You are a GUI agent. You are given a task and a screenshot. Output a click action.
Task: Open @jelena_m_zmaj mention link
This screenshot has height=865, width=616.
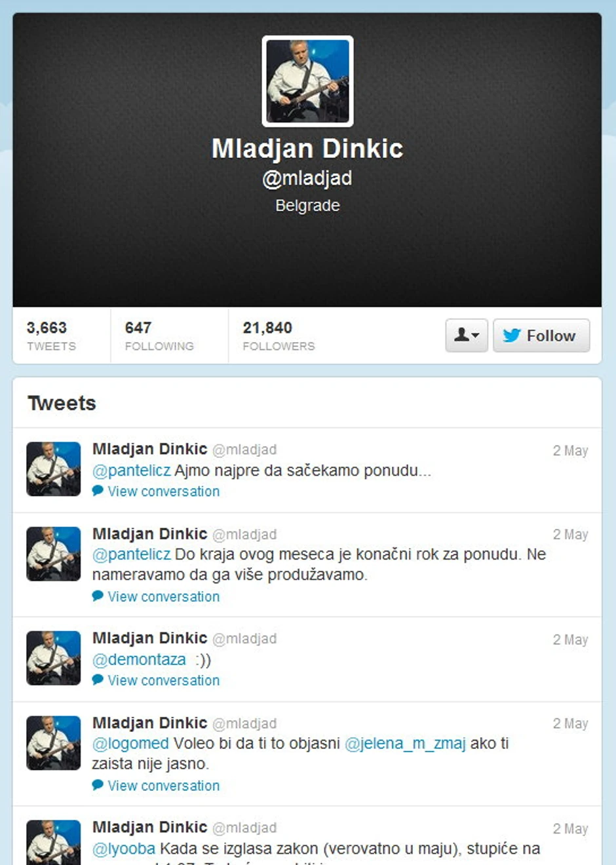point(405,744)
